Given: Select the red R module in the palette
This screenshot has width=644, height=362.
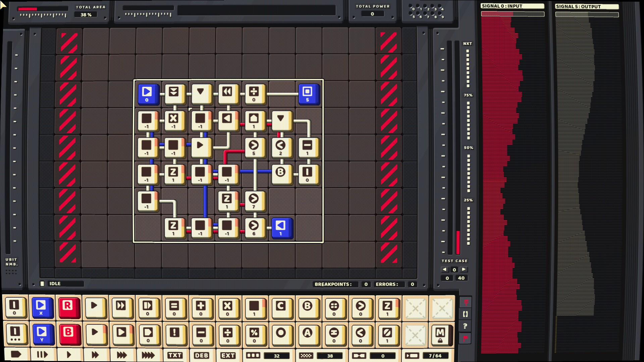Looking at the screenshot, I should coord(68,307).
